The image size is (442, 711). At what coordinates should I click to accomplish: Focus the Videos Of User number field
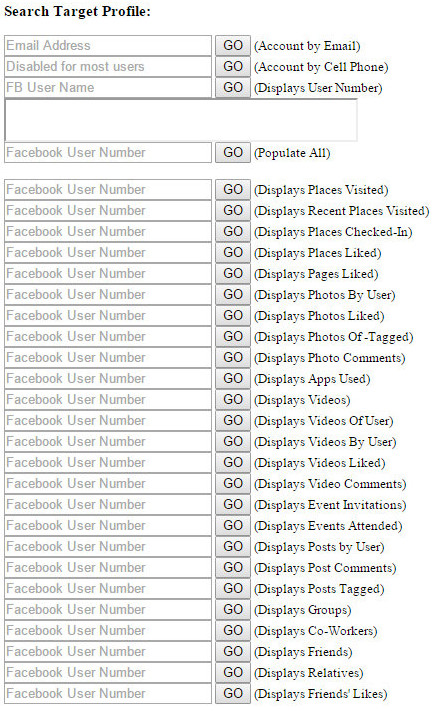pos(108,421)
